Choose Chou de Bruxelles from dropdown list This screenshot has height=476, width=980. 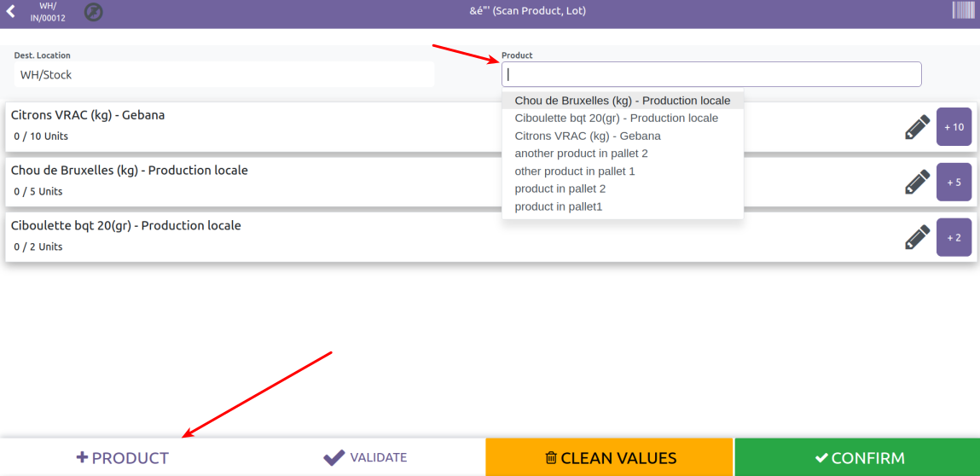622,101
